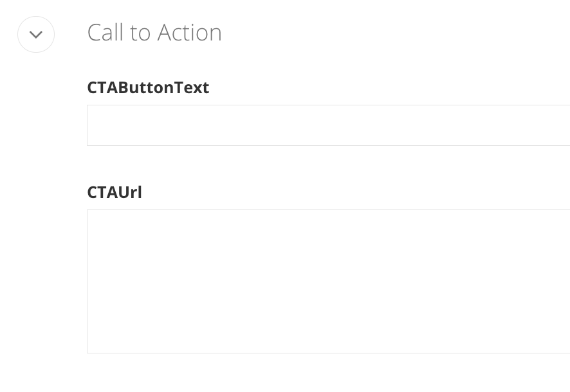Select the Call to Action section title
The height and width of the screenshot is (392, 570).
(x=154, y=33)
